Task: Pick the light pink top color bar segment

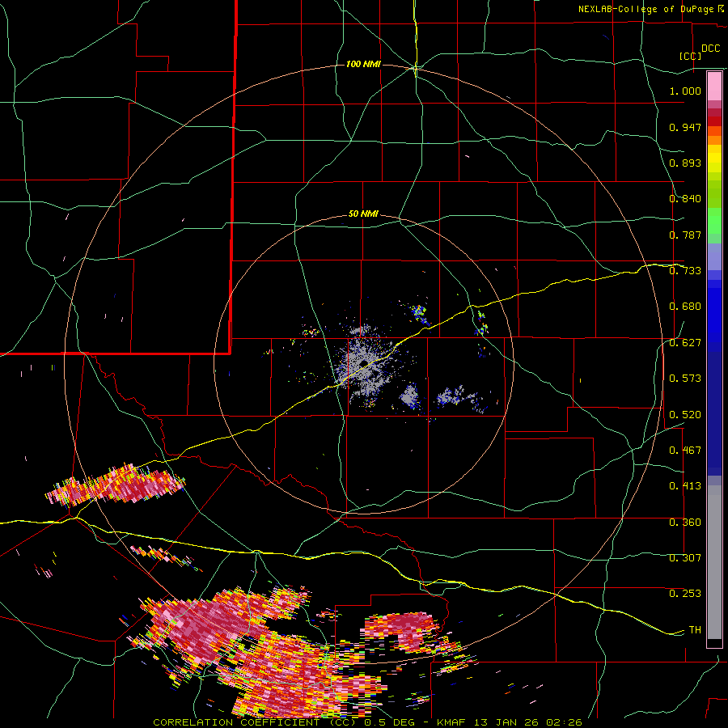Action: coord(714,87)
